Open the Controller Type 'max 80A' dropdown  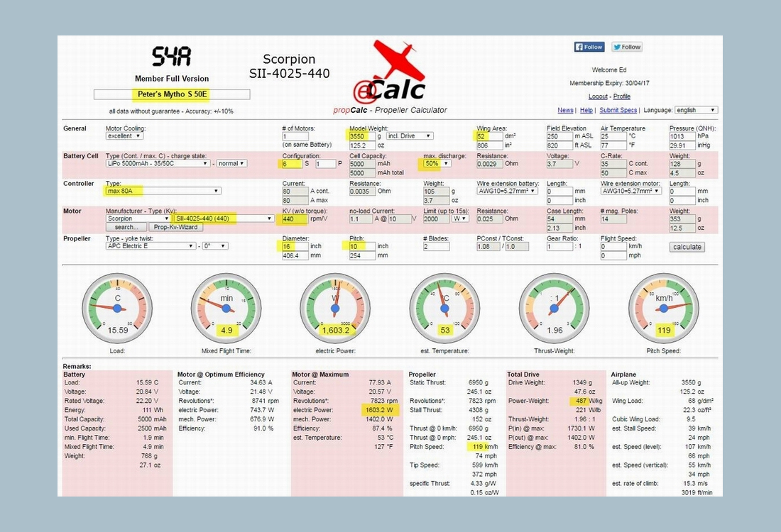tap(163, 191)
